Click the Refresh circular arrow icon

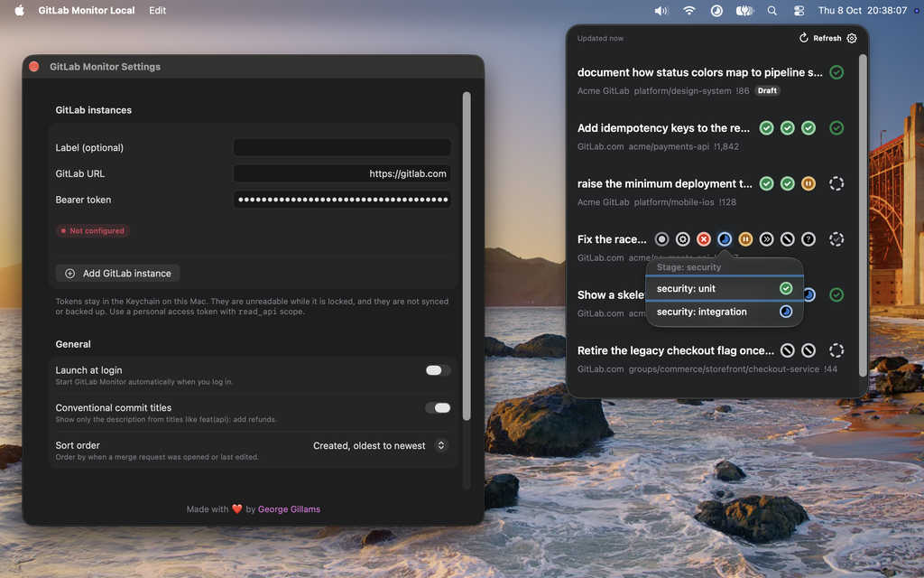(x=803, y=38)
